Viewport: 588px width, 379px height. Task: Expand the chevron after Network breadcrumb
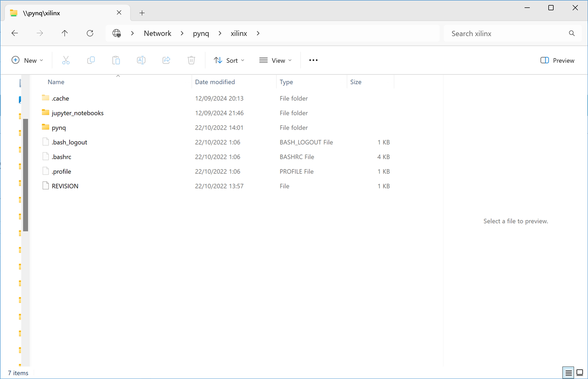coord(182,34)
